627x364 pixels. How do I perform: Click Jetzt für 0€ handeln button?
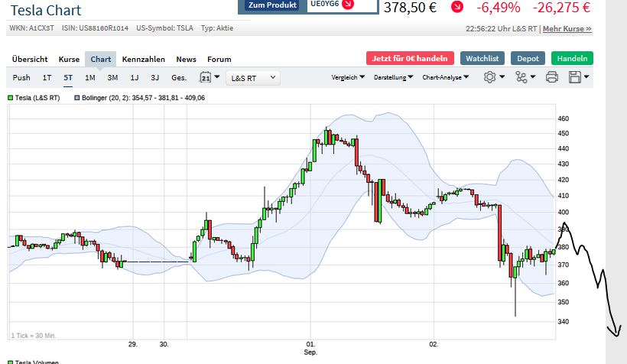coord(410,58)
